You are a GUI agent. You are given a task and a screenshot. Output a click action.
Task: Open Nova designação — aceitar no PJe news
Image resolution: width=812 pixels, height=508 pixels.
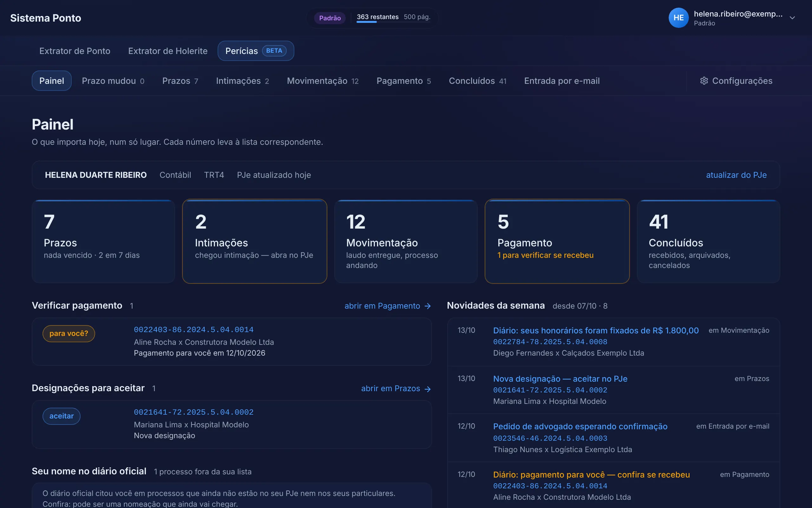[560, 379]
